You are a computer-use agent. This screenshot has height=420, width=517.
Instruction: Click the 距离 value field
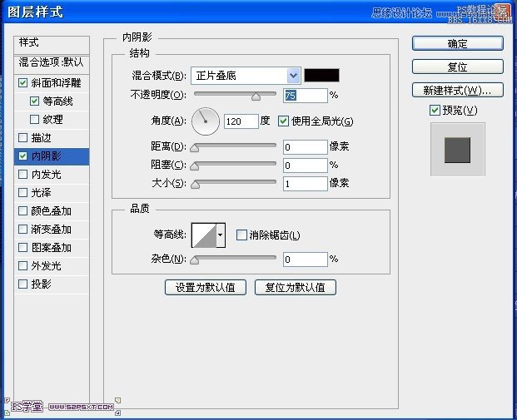point(306,147)
